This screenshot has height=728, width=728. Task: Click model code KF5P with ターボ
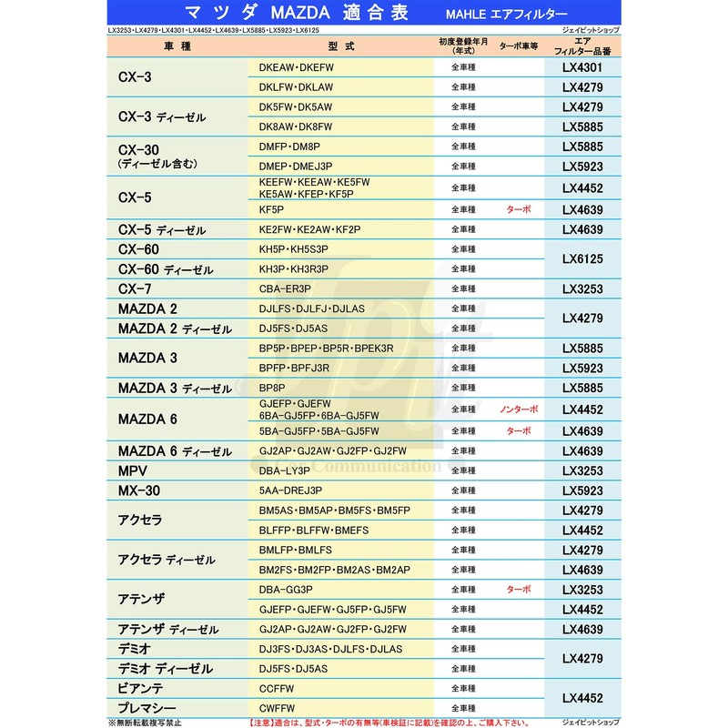271,210
